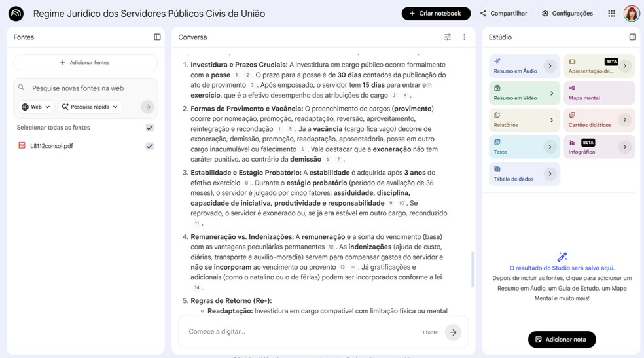The image size is (644, 358).
Task: Click the Tabela de dados icon
Action: click(497, 169)
